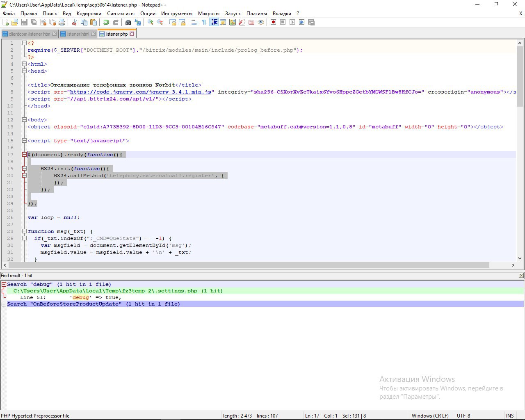Collapse .settings.php file result node
Screen dimensions: 525x420
pos(4,291)
